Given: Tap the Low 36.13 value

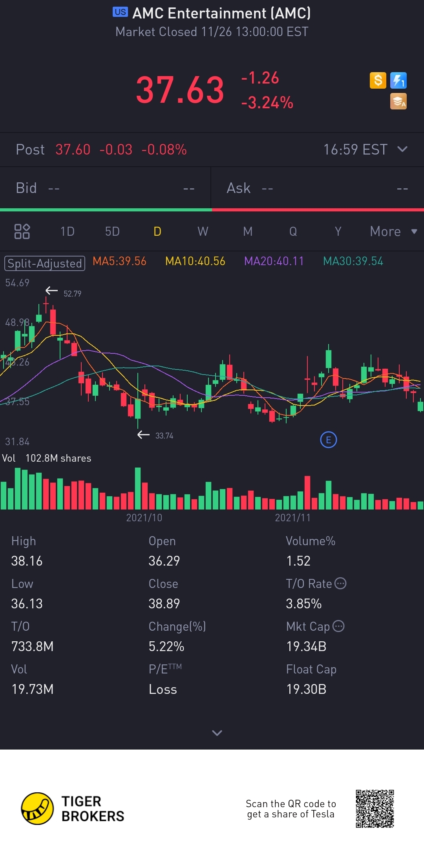Looking at the screenshot, I should click(x=27, y=604).
